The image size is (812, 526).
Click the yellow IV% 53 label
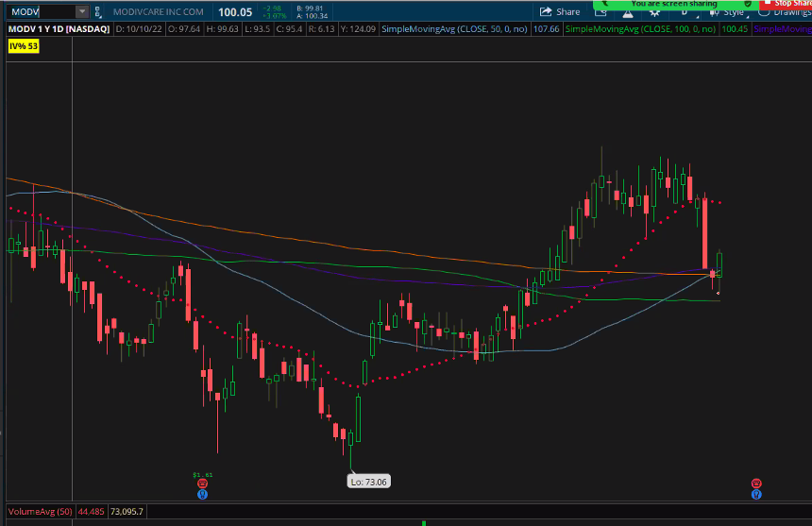click(24, 46)
